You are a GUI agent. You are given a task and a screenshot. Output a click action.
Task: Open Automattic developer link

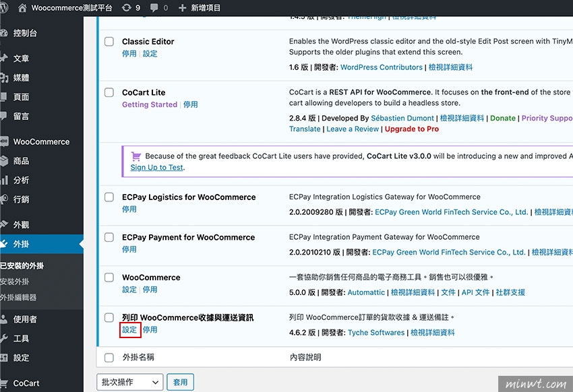pyautogui.click(x=366, y=292)
